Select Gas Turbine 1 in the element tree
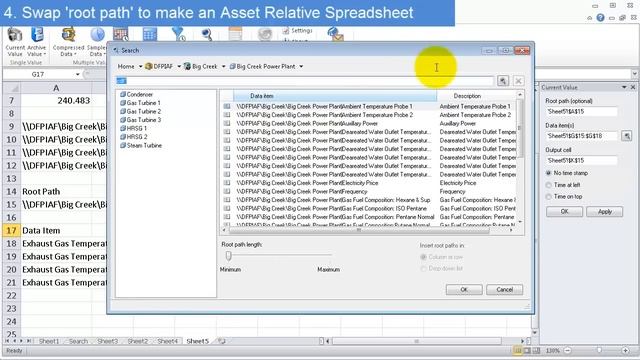The width and height of the screenshot is (640, 360). (x=143, y=103)
